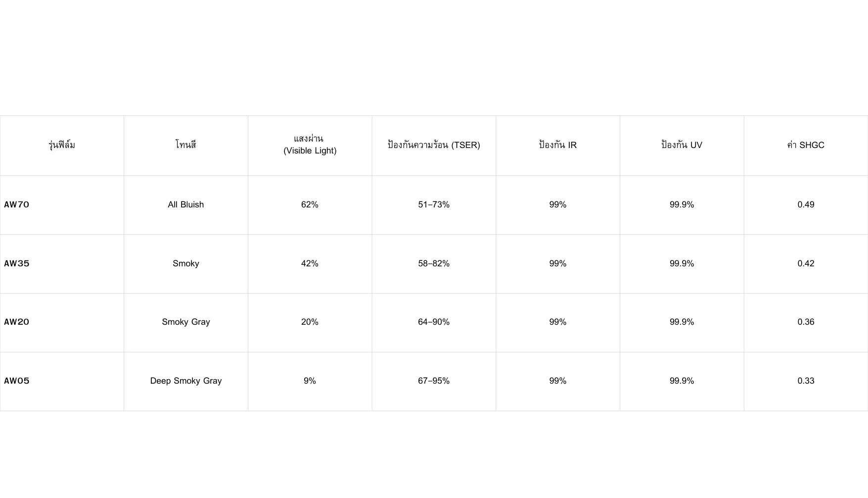Select the AW05 model name

17,381
